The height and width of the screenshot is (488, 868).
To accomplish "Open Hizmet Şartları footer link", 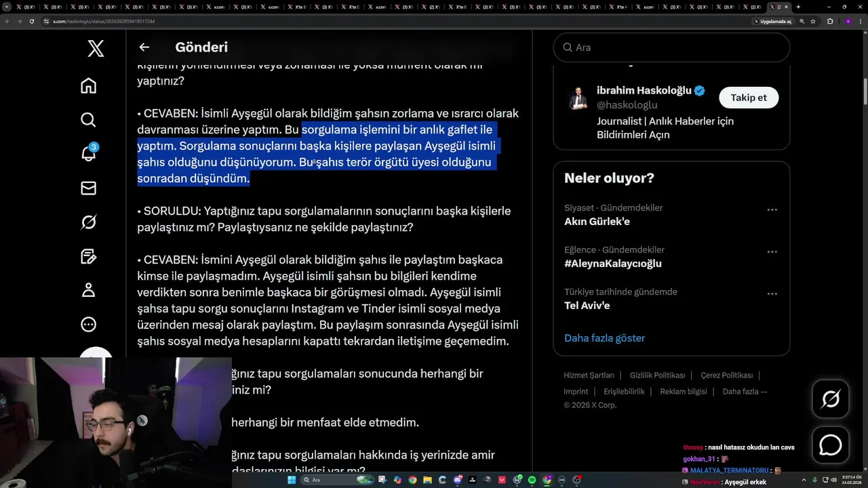I will (589, 375).
